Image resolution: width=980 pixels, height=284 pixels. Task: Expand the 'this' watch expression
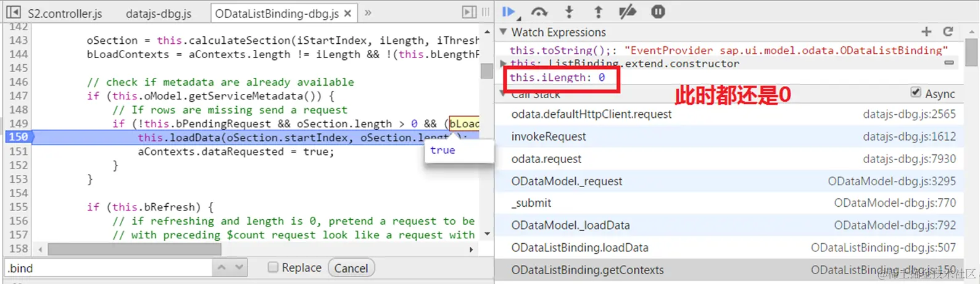tap(504, 63)
